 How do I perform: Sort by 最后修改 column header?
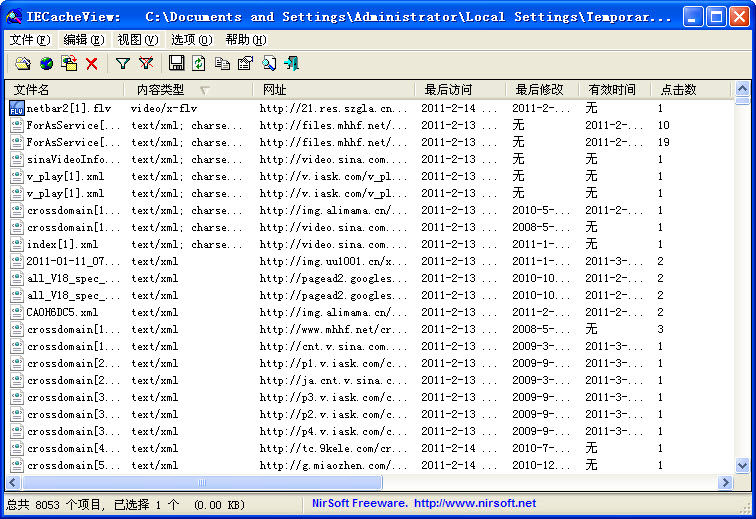point(542,90)
